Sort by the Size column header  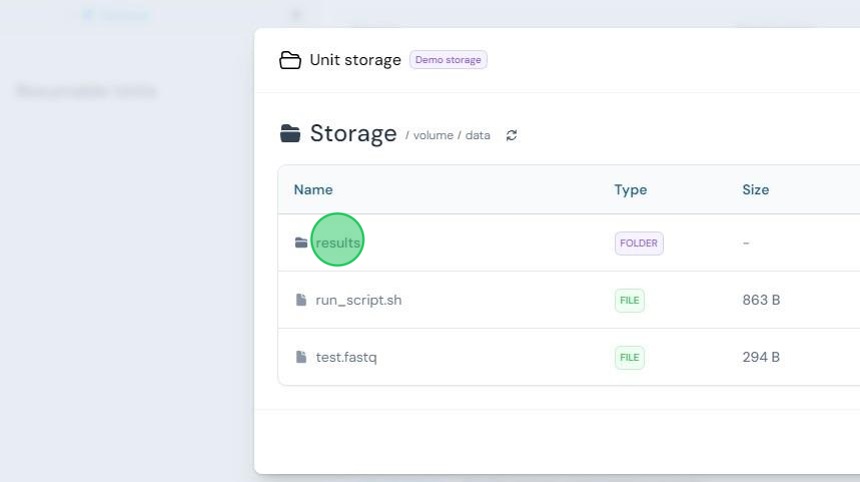(755, 190)
